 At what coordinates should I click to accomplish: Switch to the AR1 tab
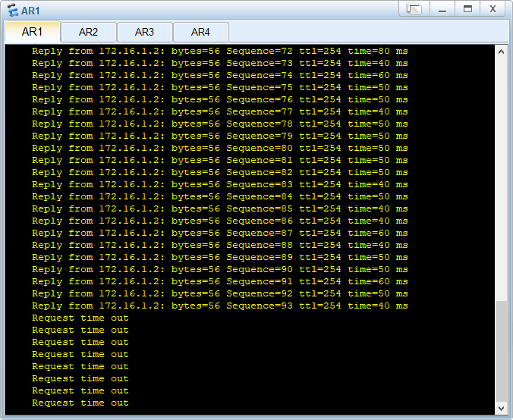[x=33, y=32]
